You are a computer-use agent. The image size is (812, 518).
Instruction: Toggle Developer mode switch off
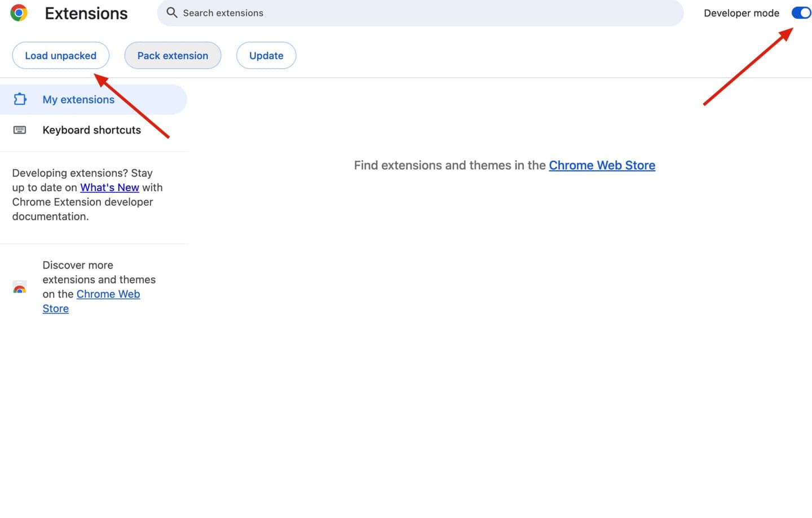point(801,13)
